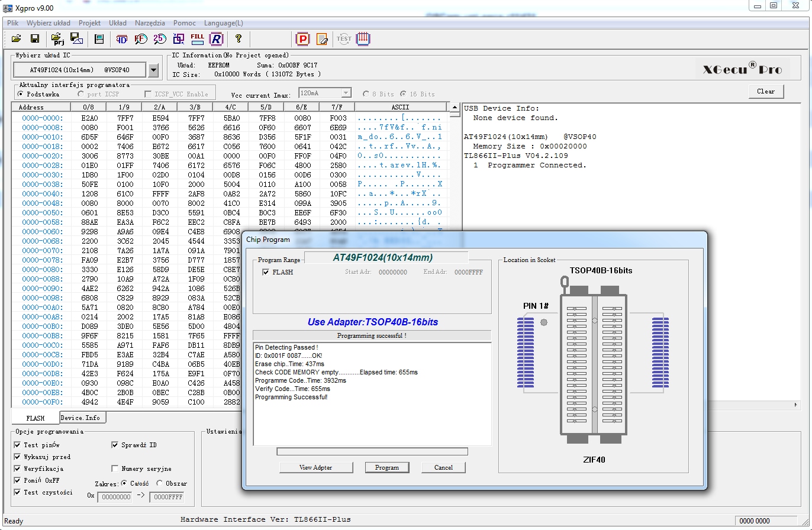Toggle the FLASH checkbox in Program Range
The width and height of the screenshot is (812, 530).
[266, 272]
